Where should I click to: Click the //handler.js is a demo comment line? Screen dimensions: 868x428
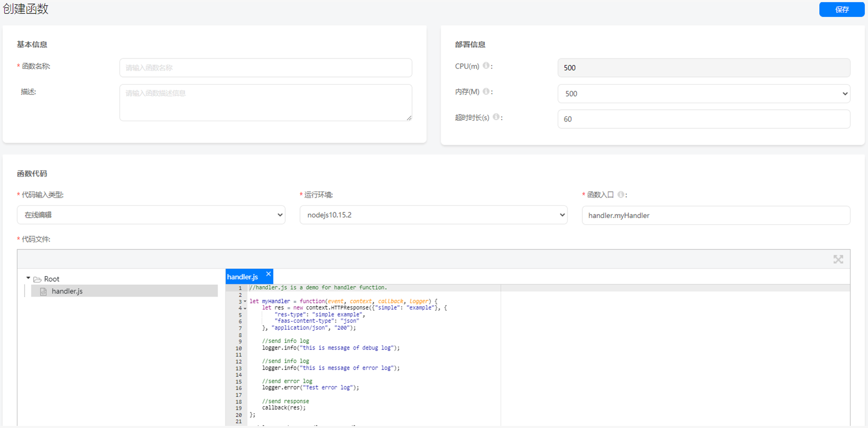[318, 288]
